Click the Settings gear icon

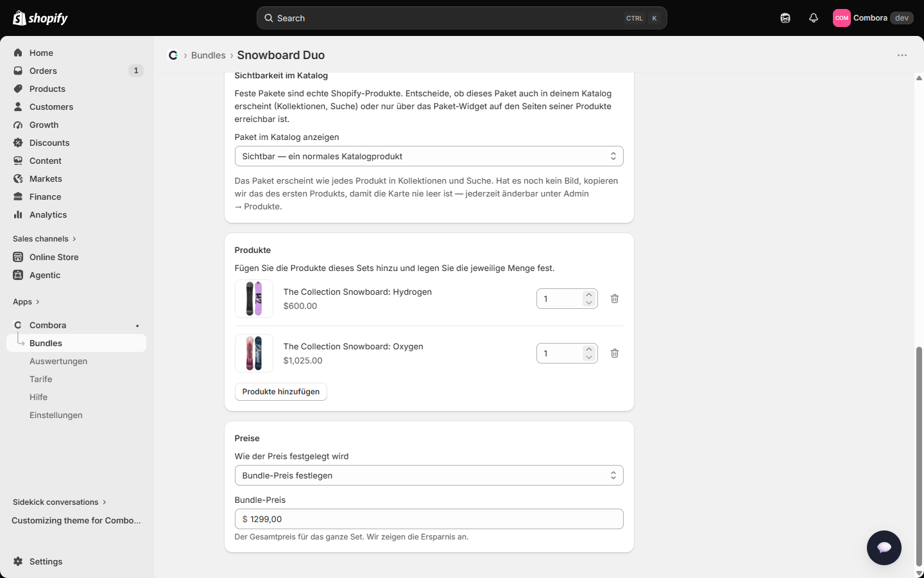pos(18,561)
